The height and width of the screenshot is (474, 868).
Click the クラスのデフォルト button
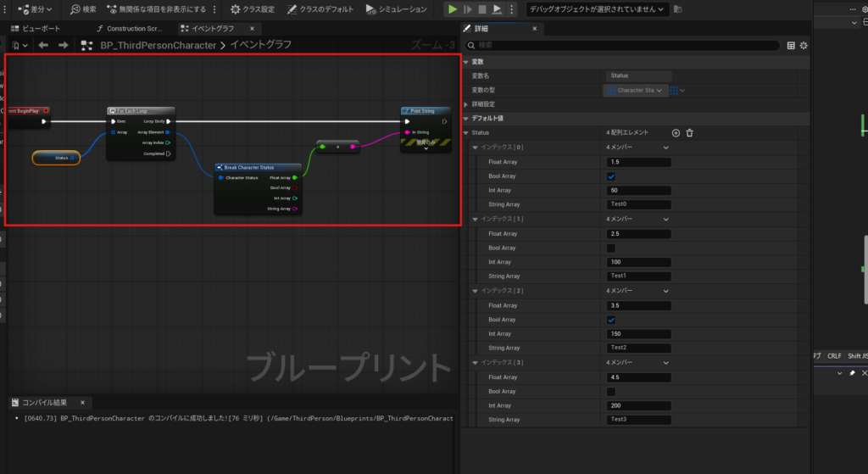coord(320,9)
